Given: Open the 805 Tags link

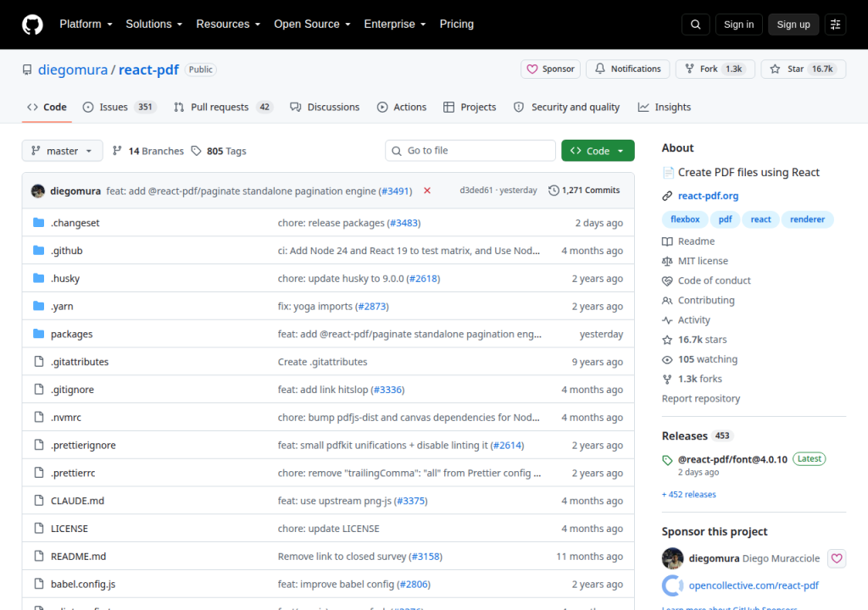Looking at the screenshot, I should pyautogui.click(x=219, y=151).
